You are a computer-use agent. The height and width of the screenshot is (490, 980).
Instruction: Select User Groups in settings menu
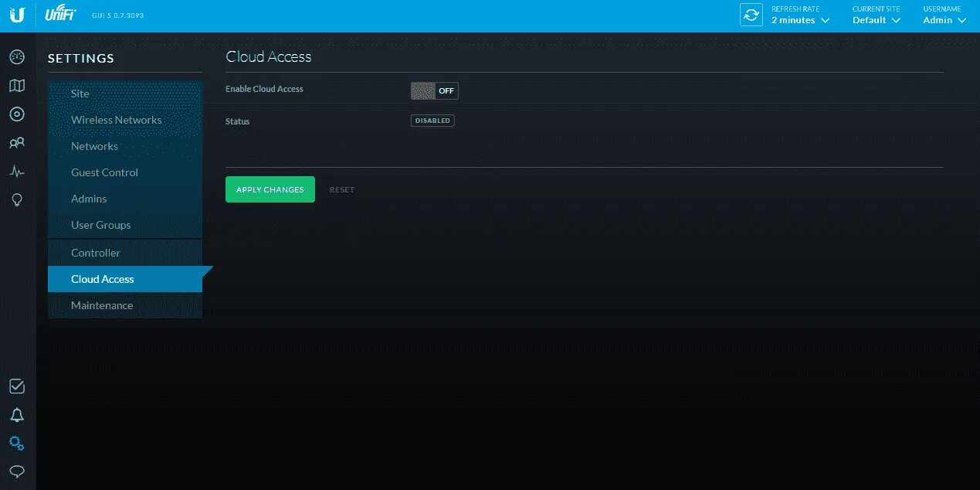[125, 225]
